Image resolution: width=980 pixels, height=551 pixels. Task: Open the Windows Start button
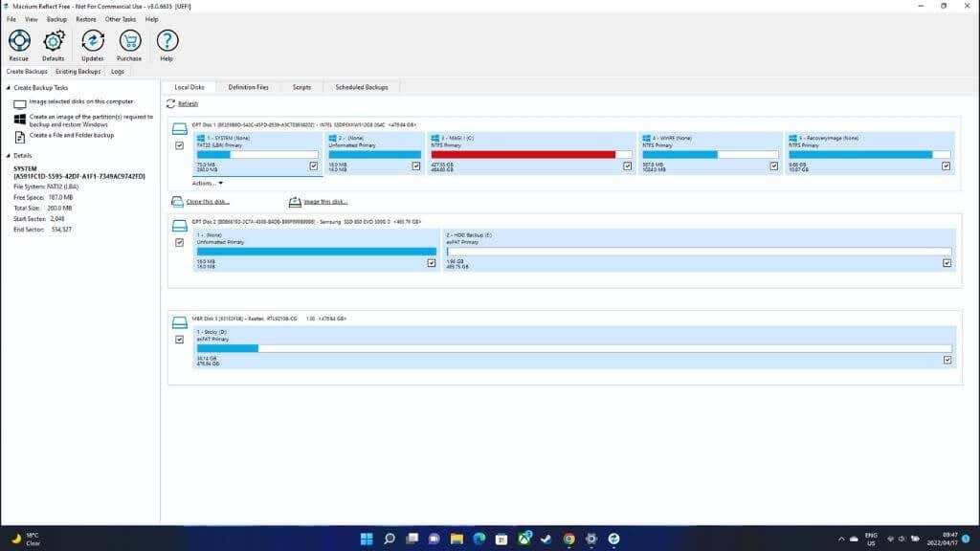coord(367,539)
